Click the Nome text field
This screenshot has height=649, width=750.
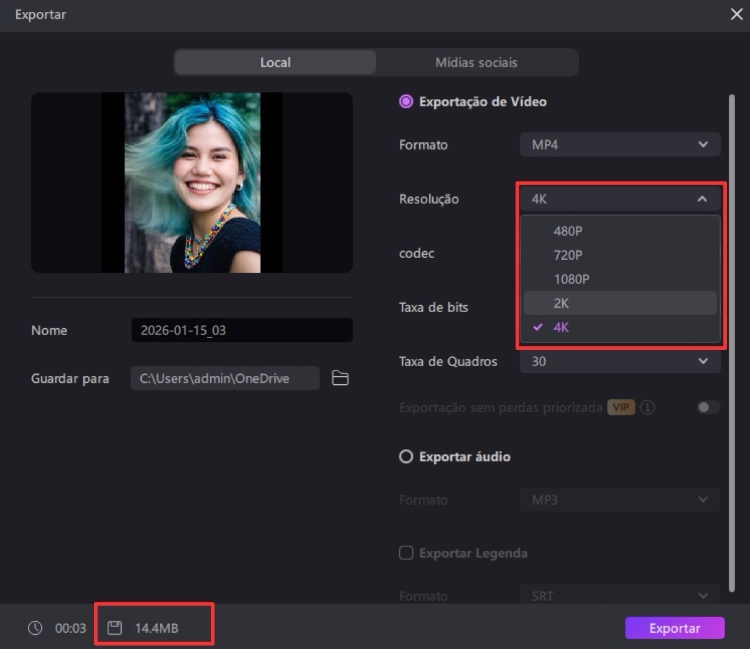pos(242,330)
